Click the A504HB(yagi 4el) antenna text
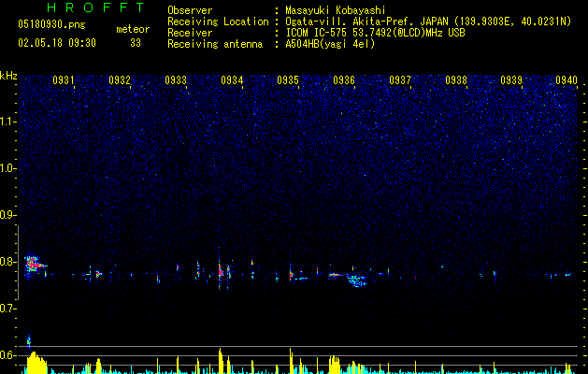Viewport: 588px width, 374px height. pos(330,44)
